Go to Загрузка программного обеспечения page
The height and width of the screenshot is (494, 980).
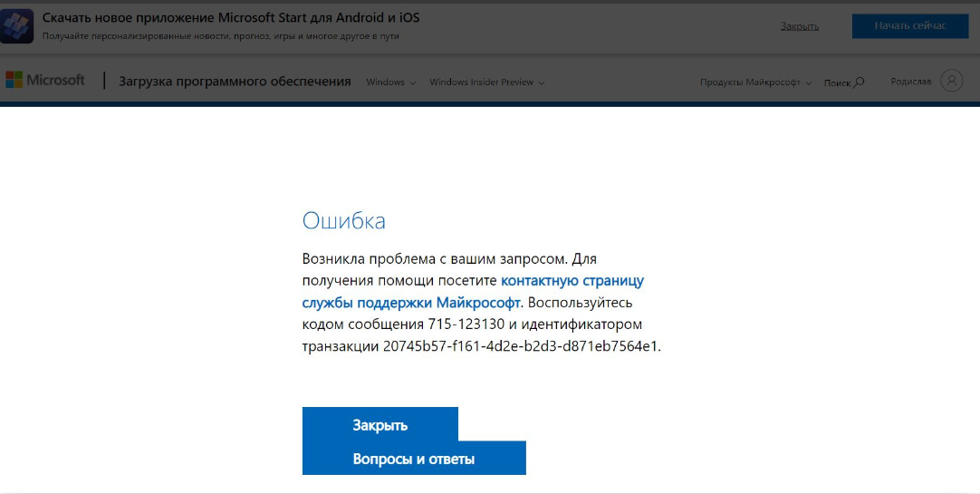pyautogui.click(x=235, y=82)
